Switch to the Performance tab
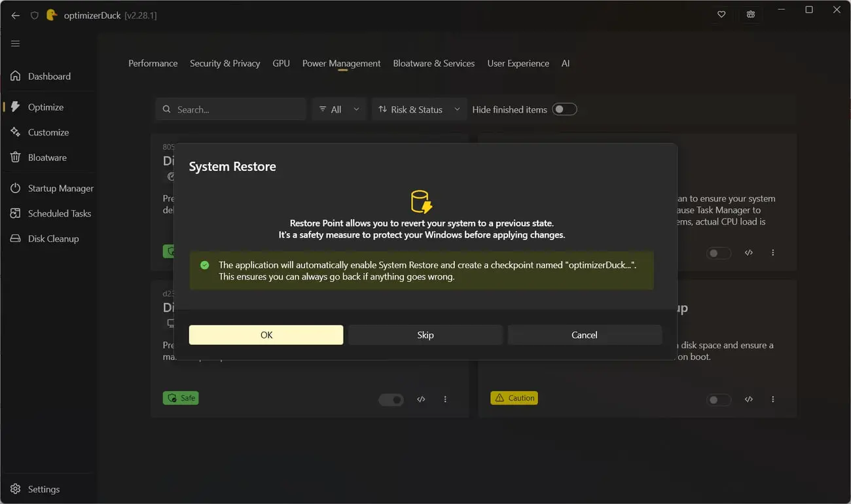Viewport: 851px width, 504px height. point(153,63)
